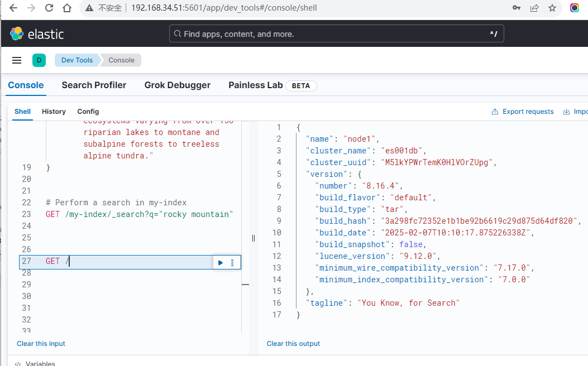
Task: Click the browser home icon
Action: (x=67, y=8)
